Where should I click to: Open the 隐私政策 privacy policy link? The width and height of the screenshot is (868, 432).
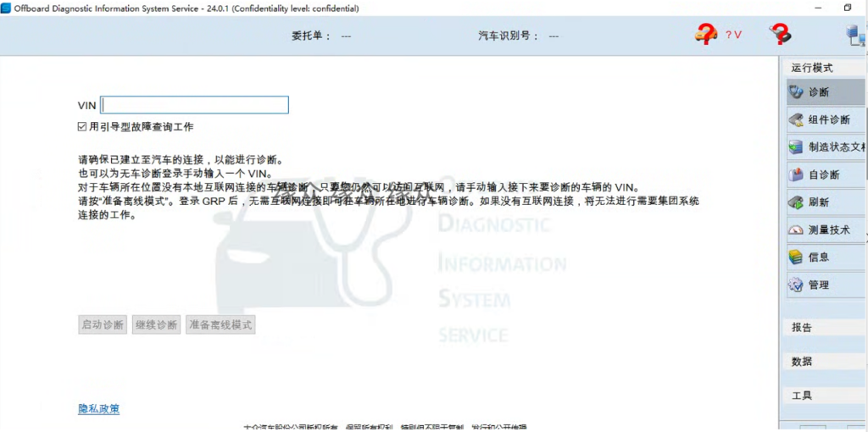click(x=98, y=409)
